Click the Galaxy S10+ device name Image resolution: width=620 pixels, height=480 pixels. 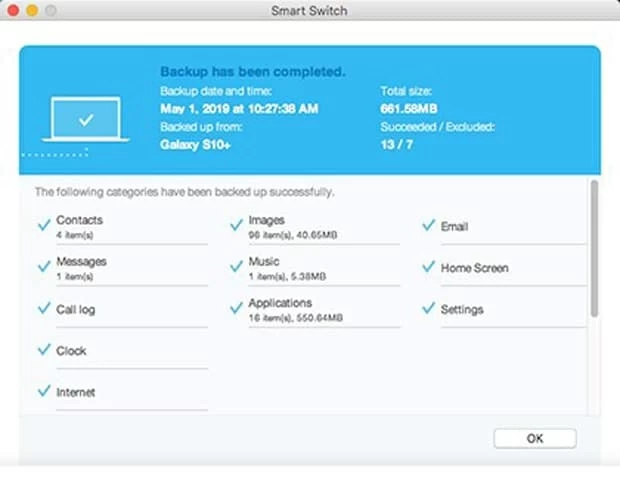[x=193, y=144]
